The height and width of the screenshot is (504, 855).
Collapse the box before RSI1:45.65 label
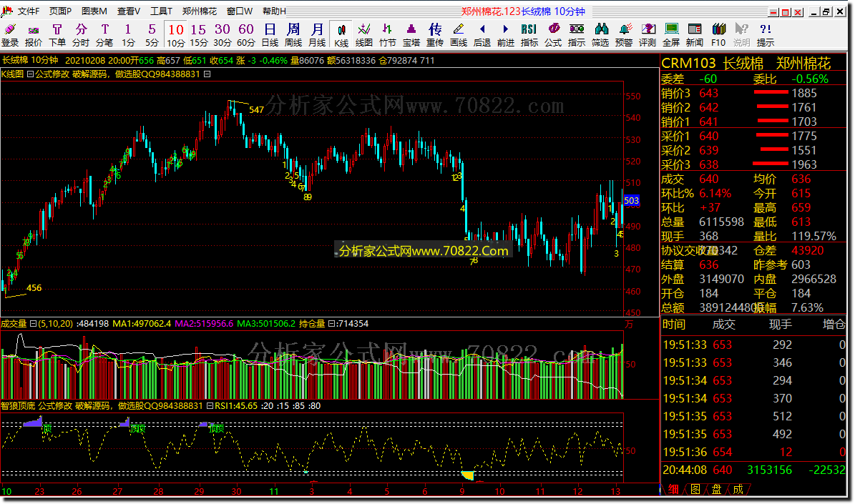(210, 406)
